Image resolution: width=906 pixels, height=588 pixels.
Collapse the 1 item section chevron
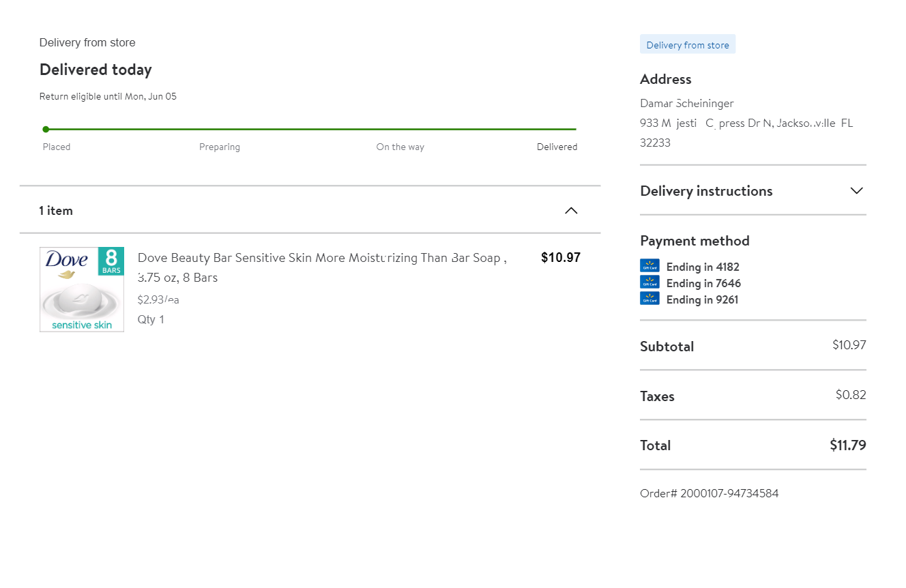click(571, 211)
